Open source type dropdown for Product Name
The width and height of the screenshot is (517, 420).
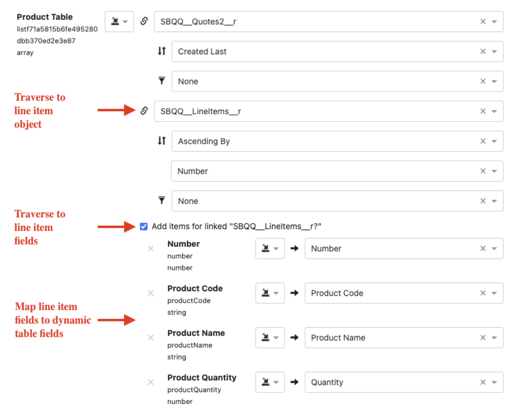pyautogui.click(x=270, y=338)
